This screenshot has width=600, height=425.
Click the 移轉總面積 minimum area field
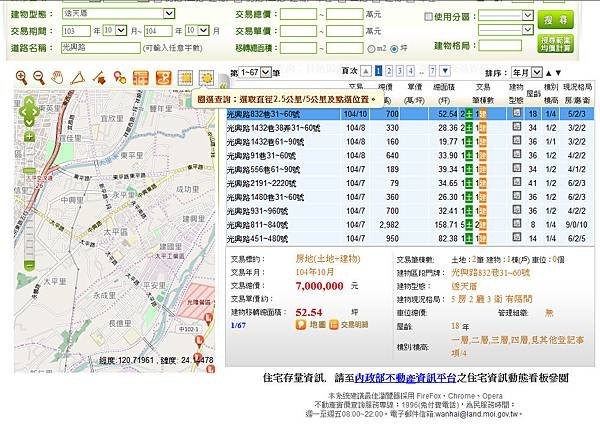(x=298, y=48)
